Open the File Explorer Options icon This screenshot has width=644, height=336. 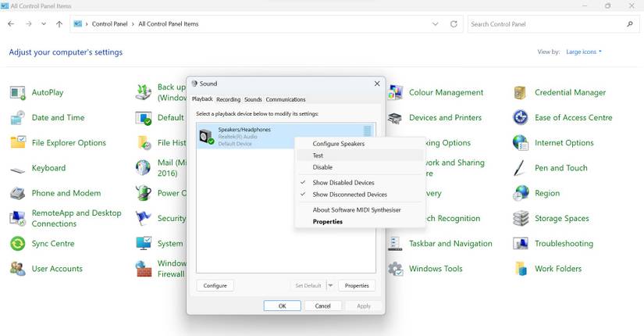(18, 143)
